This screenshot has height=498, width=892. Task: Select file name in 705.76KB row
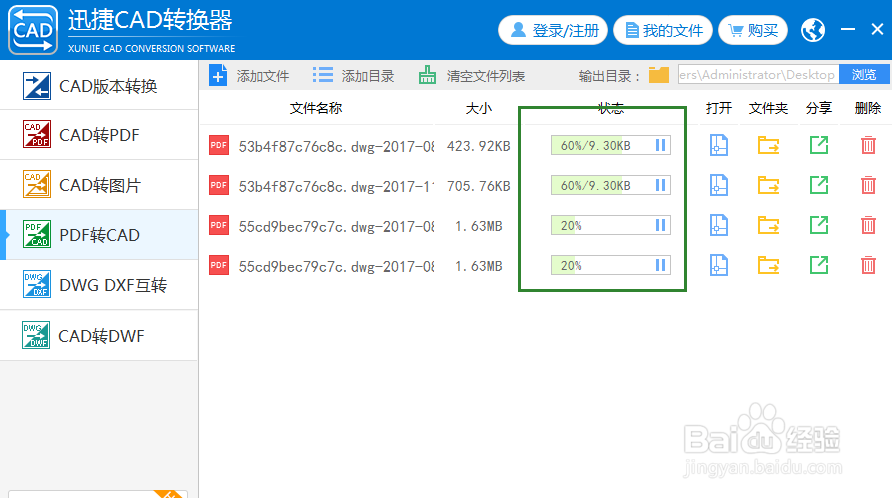(336, 186)
